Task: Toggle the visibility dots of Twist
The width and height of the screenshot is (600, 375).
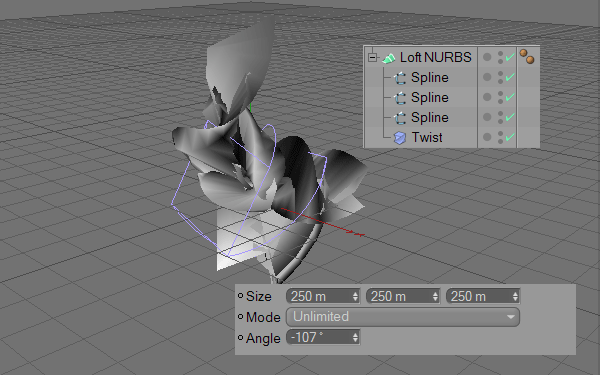Action: (x=501, y=137)
